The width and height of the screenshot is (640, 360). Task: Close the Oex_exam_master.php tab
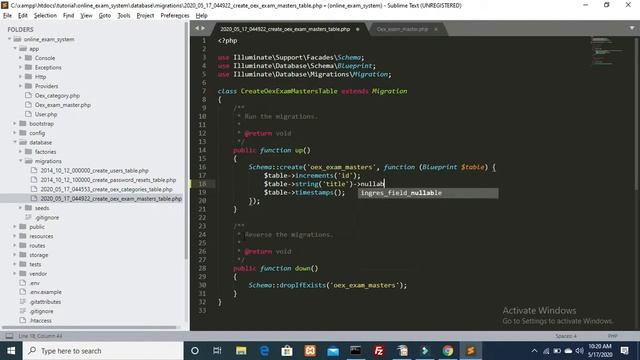click(x=436, y=29)
